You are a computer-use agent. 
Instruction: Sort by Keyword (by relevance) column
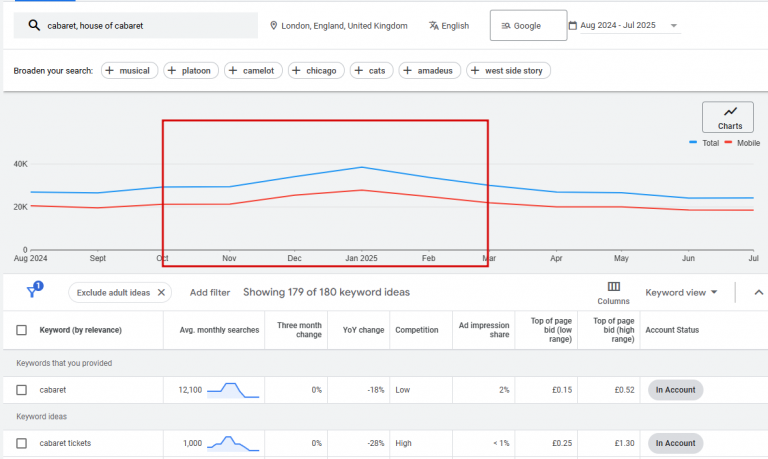coord(80,330)
